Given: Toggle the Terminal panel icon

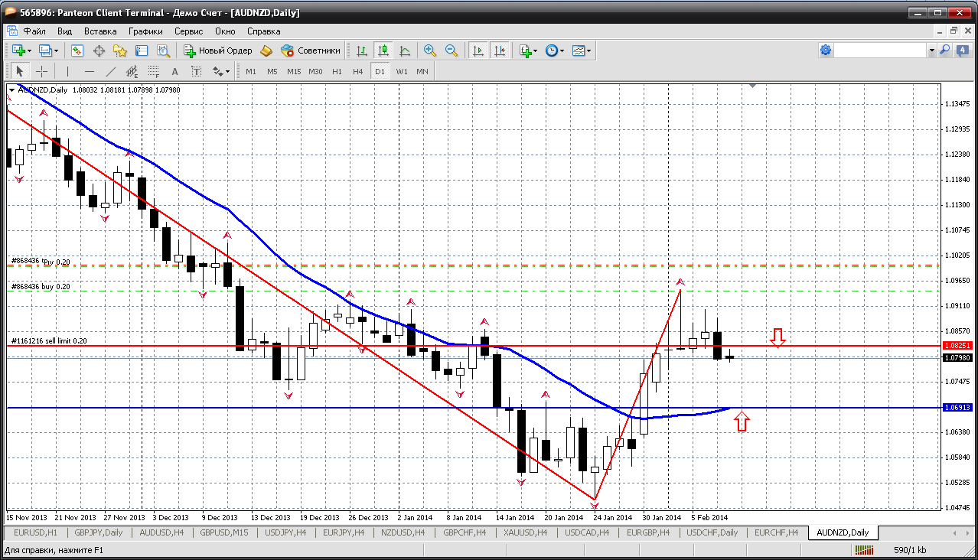Looking at the screenshot, I should (x=142, y=50).
